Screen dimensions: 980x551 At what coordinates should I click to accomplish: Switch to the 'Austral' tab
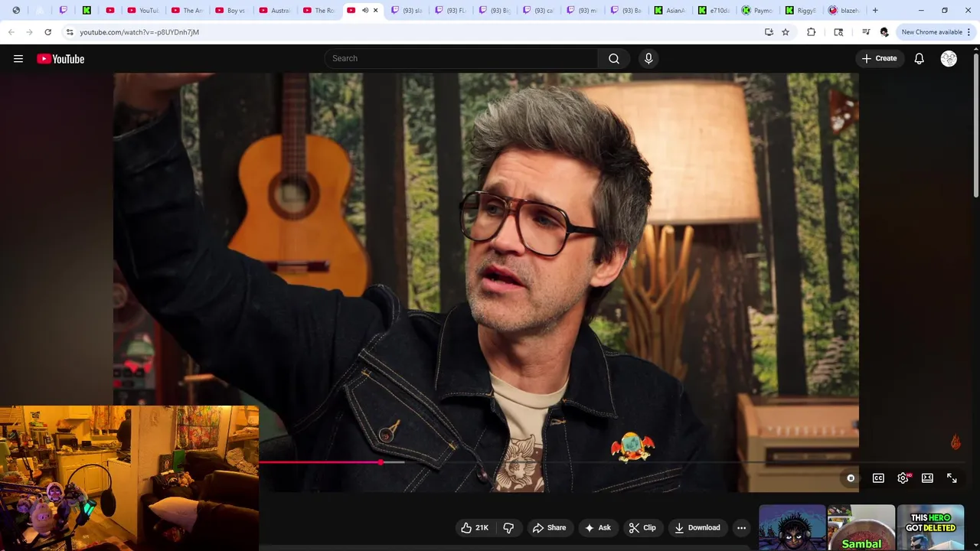point(275,11)
